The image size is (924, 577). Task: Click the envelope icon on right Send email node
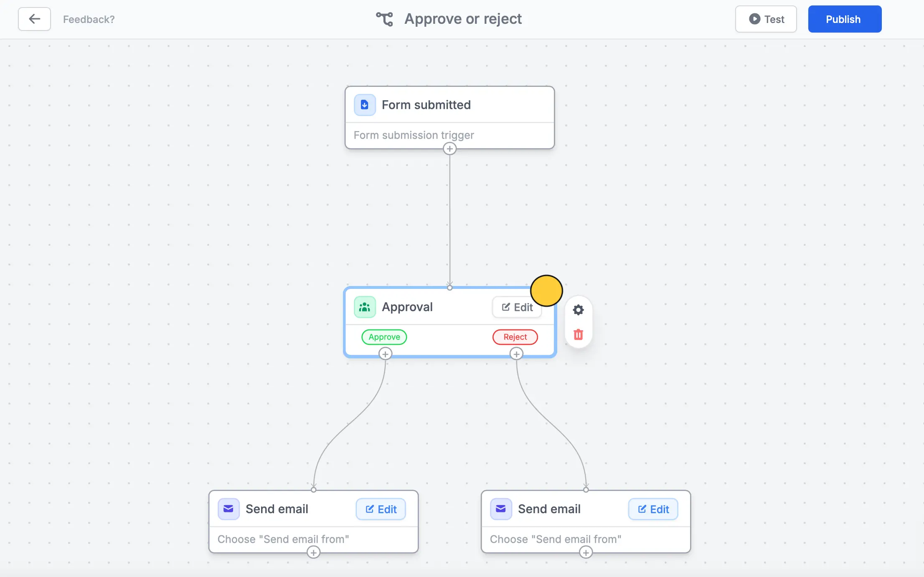click(500, 509)
